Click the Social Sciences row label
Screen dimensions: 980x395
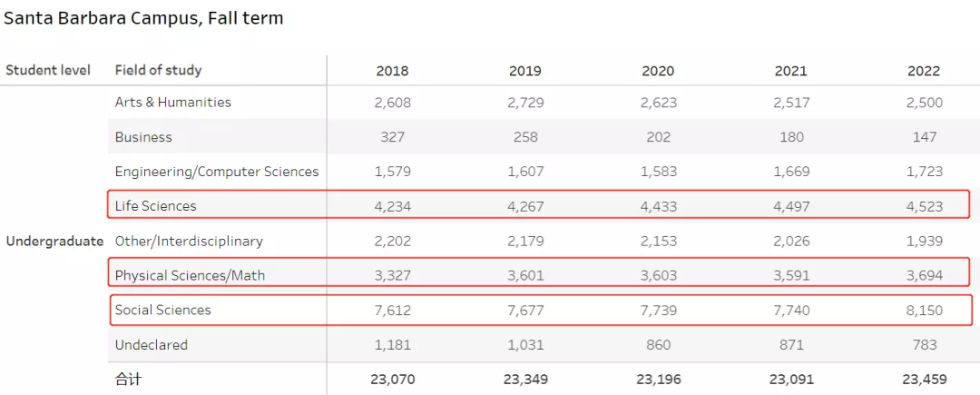[162, 310]
